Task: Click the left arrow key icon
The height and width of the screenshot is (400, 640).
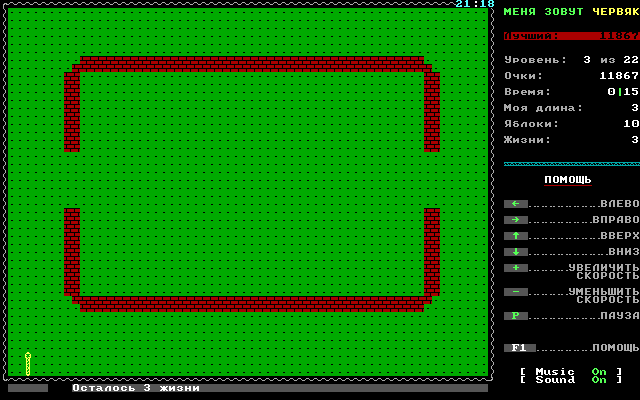Action: tap(516, 204)
